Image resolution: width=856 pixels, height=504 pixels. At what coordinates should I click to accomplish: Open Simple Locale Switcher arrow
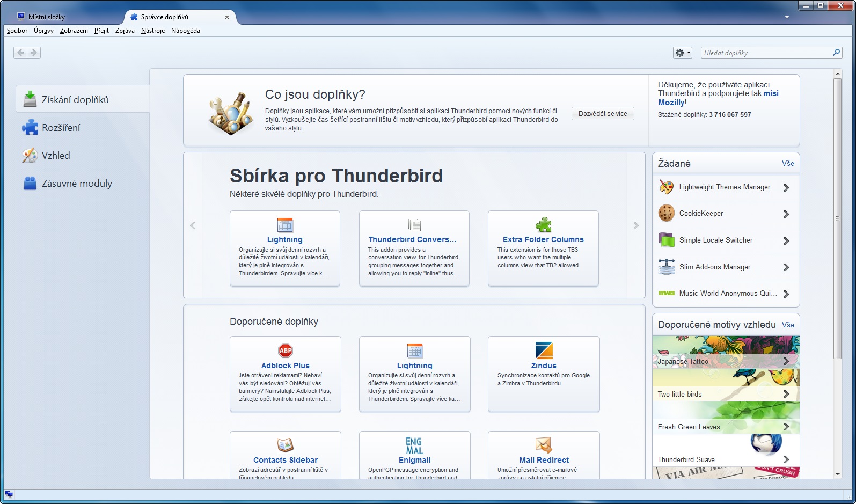pos(786,241)
